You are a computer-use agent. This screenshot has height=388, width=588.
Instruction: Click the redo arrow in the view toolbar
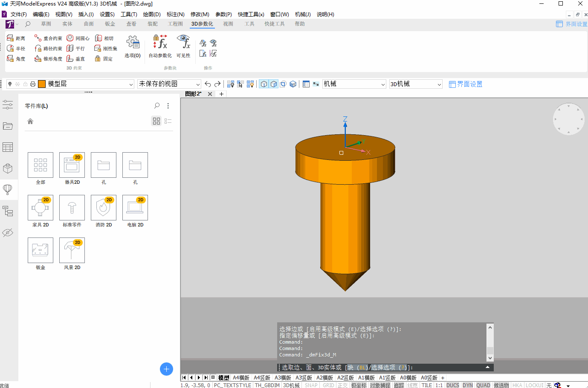[x=217, y=84]
